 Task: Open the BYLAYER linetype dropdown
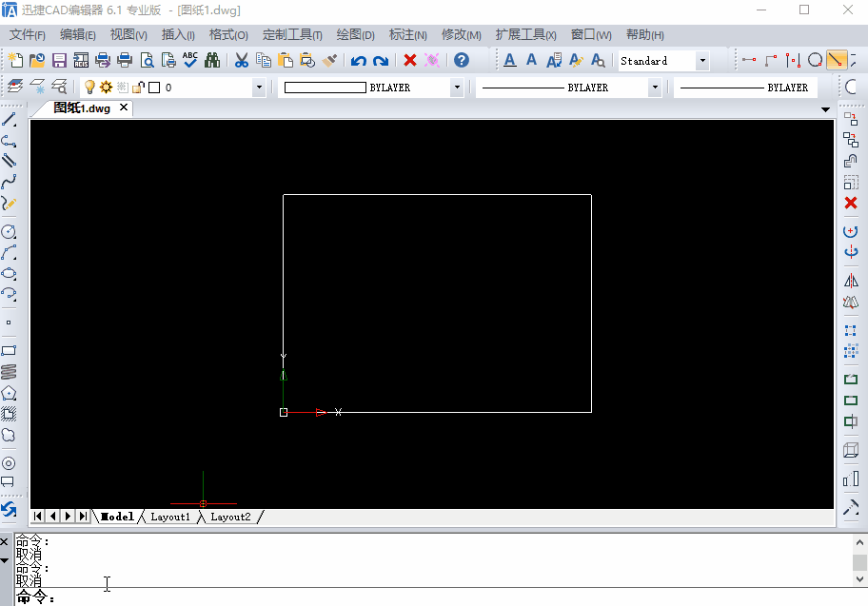click(x=655, y=87)
